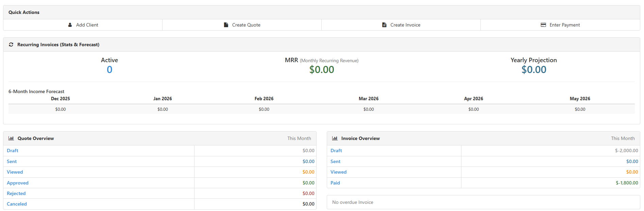
Task: Show Canceled quotes
Action: (x=17, y=204)
